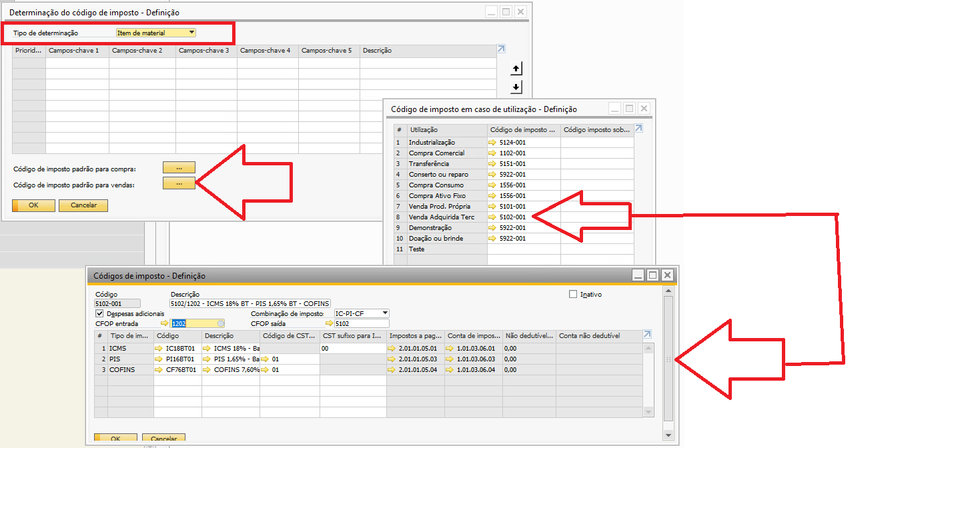This screenshot has height=528, width=980.
Task: Open link arrow for tax code 5102-001
Action: [x=493, y=217]
